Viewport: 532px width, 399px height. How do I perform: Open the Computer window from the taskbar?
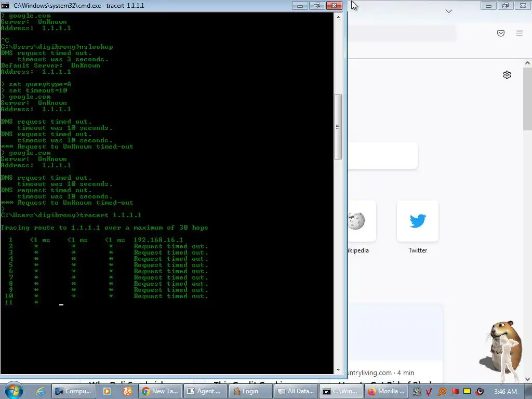coord(73,391)
